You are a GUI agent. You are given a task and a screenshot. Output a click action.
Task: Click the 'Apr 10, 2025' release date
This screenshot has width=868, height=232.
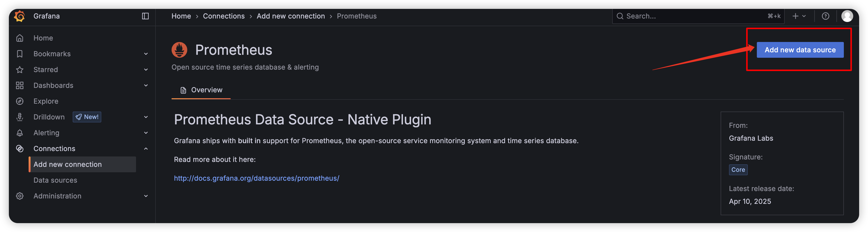tap(750, 201)
